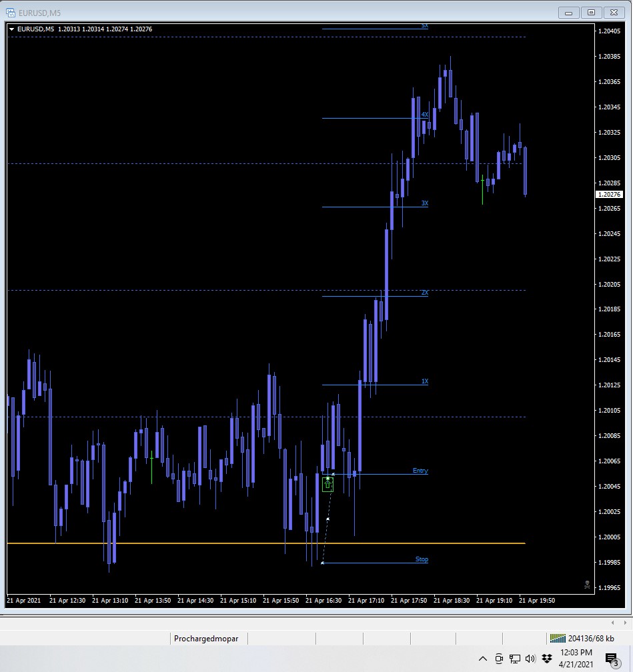This screenshot has width=633, height=672.
Task: Restore the EURUSD,M5 chart window
Action: (591, 13)
